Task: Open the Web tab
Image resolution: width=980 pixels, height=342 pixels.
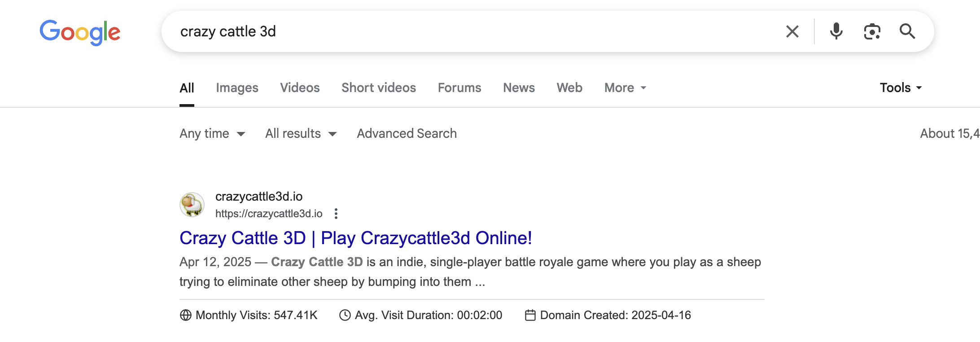Action: (569, 88)
